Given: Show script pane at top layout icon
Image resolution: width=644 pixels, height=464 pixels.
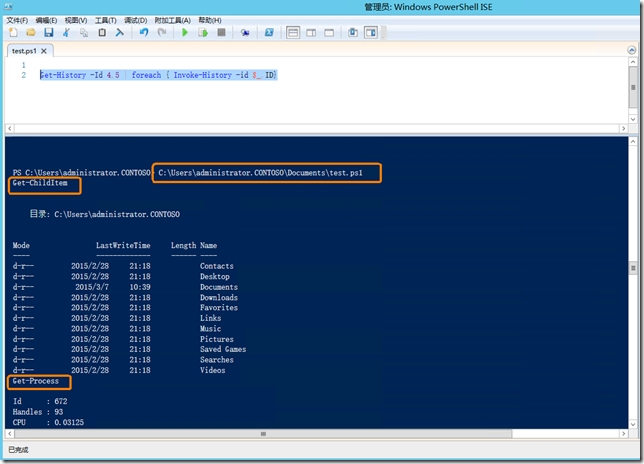Looking at the screenshot, I should point(293,32).
